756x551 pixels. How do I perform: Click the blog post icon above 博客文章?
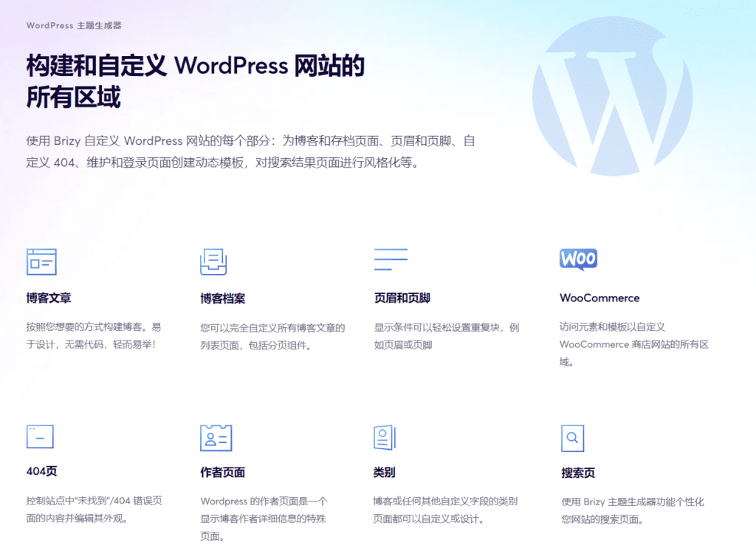[41, 261]
